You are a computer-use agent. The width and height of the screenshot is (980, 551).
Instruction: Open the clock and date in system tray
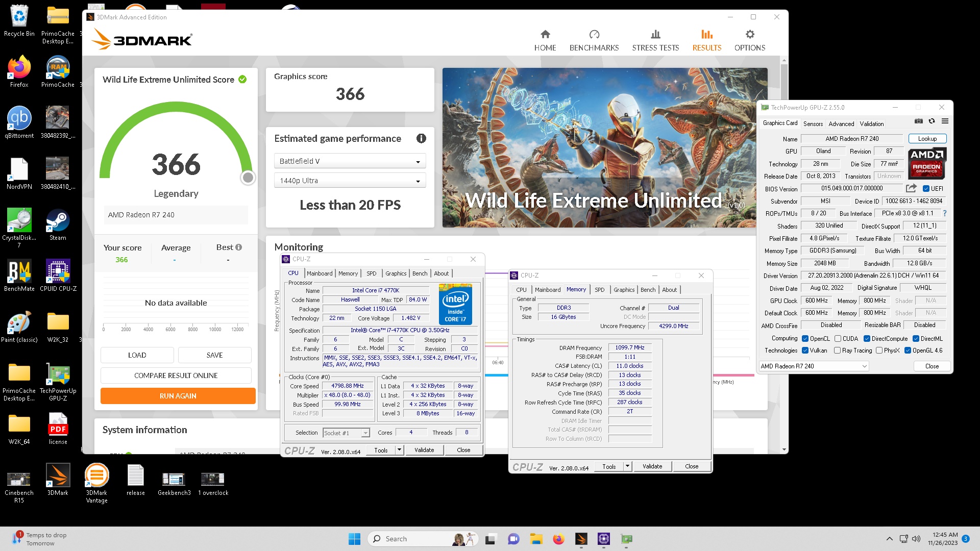pos(942,539)
